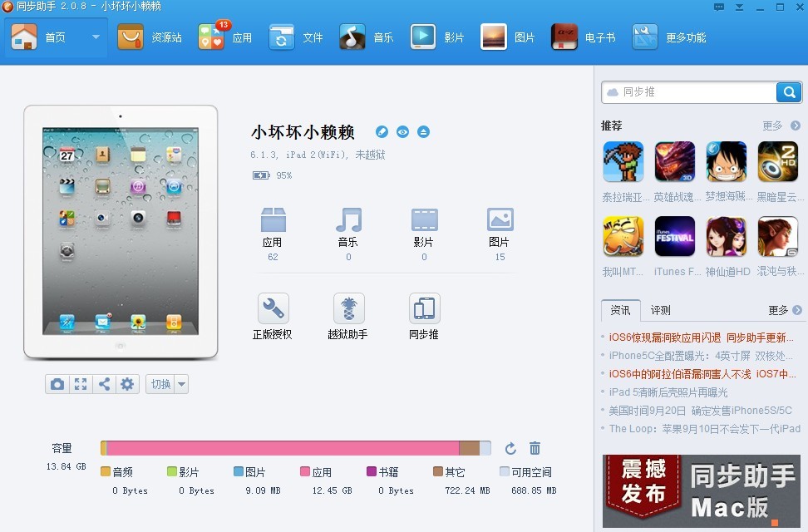Click the iPad screen preview image

(x=121, y=231)
